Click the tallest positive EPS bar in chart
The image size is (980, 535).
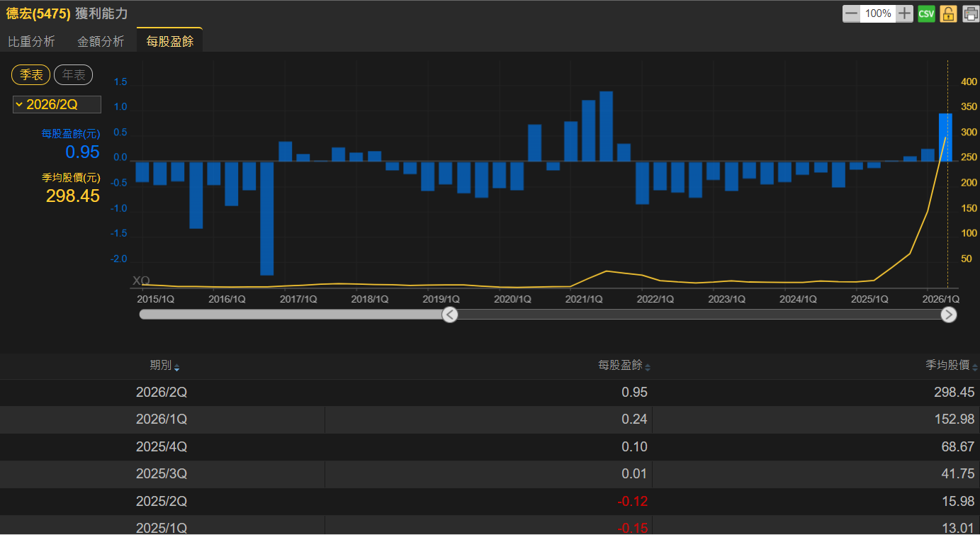[x=606, y=126]
